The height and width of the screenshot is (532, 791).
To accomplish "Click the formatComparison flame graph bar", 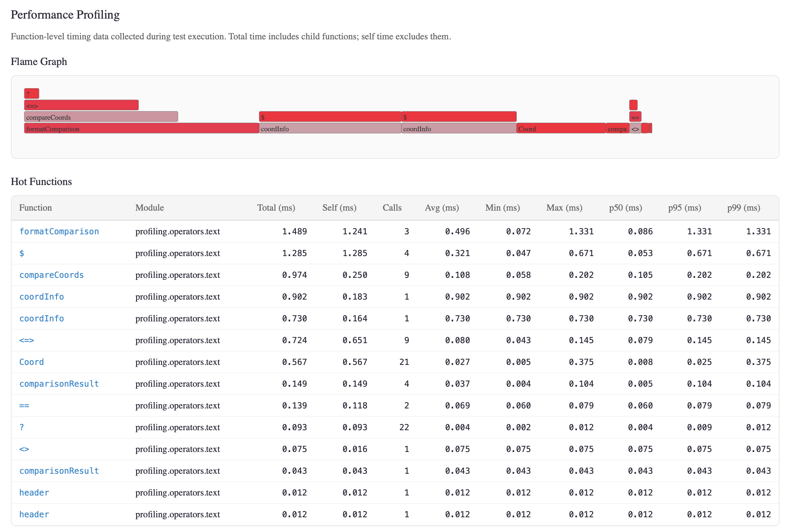I will pos(141,129).
